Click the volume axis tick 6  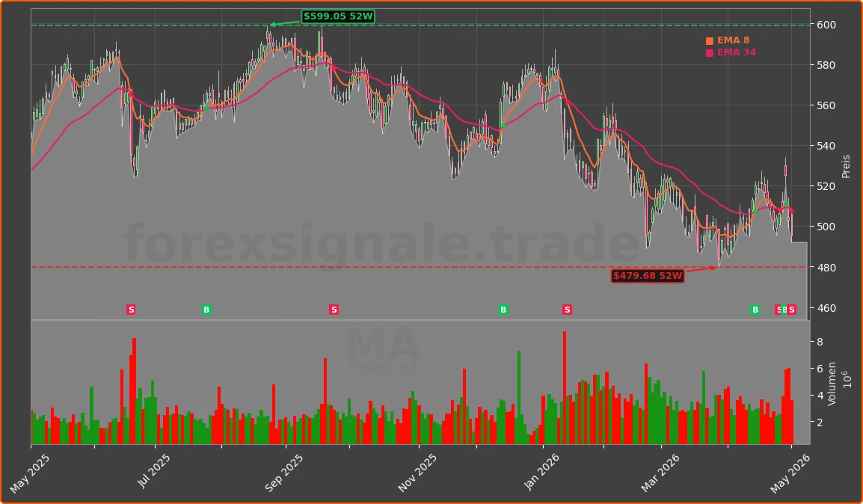pyautogui.click(x=820, y=369)
